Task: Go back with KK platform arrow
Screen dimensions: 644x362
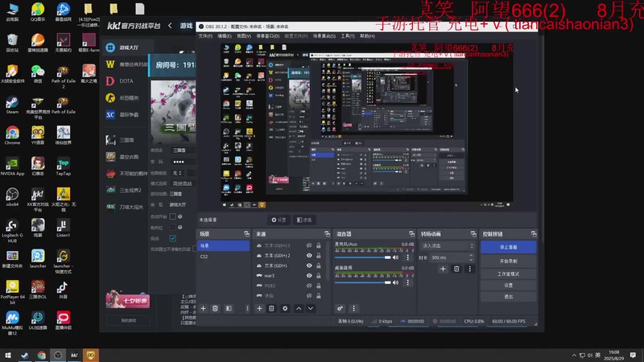Action: [170, 26]
